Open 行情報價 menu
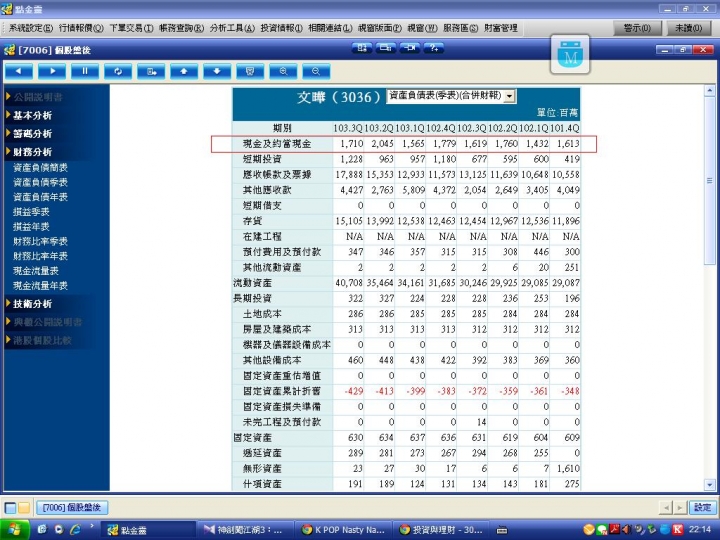 tap(81, 28)
